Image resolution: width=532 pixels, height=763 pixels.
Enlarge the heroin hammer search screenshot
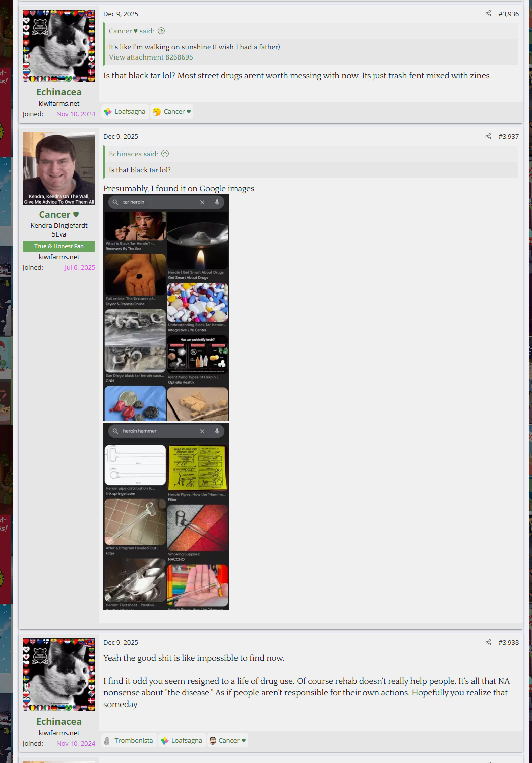pyautogui.click(x=166, y=516)
